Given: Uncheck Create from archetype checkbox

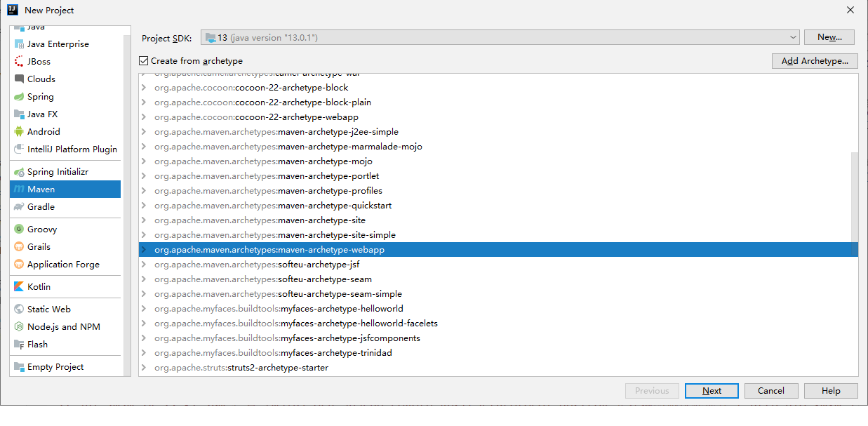Looking at the screenshot, I should coord(144,61).
